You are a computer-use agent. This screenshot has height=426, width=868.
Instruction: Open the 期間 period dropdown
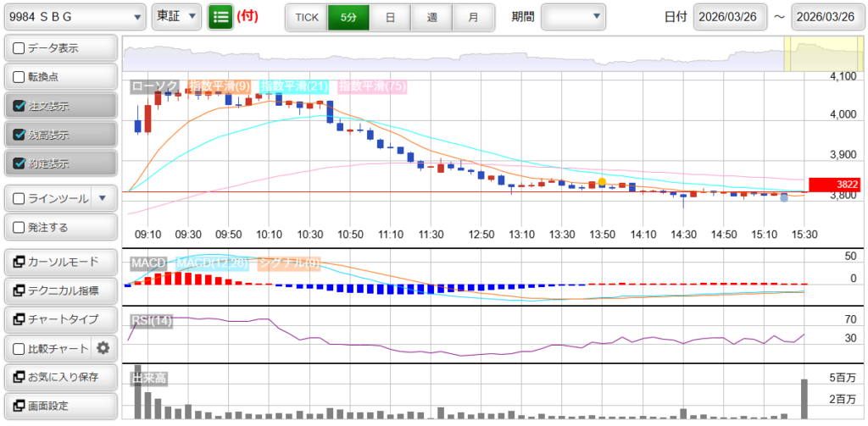[x=574, y=16]
